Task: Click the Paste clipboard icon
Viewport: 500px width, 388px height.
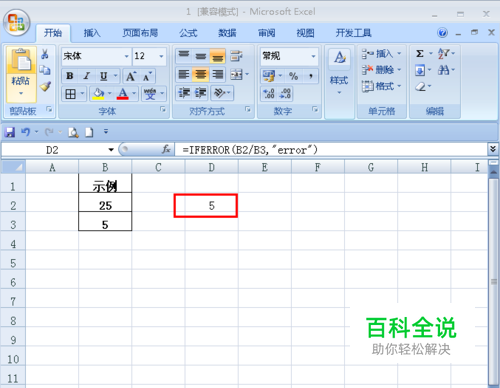Action: [21, 61]
